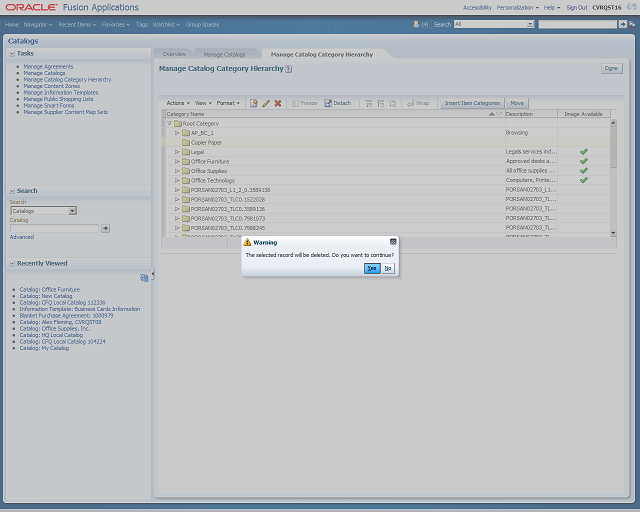Image resolution: width=640 pixels, height=512 pixels.
Task: Click the icon right of the search go button
Action: (632, 24)
